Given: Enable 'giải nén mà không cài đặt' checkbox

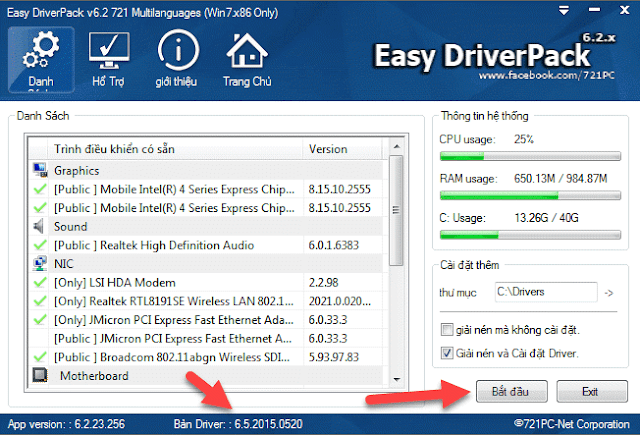Looking at the screenshot, I should tap(447, 329).
